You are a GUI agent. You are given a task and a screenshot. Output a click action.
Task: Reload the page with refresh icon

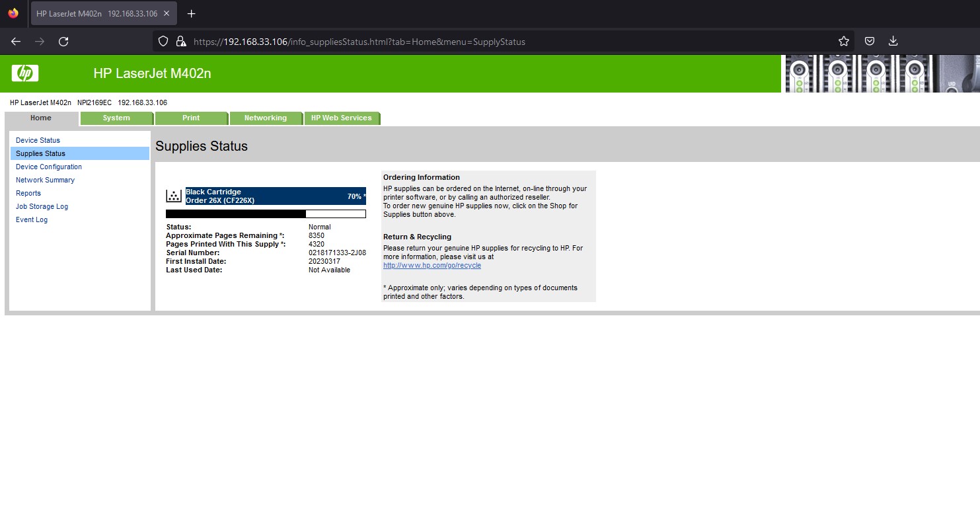(x=63, y=42)
